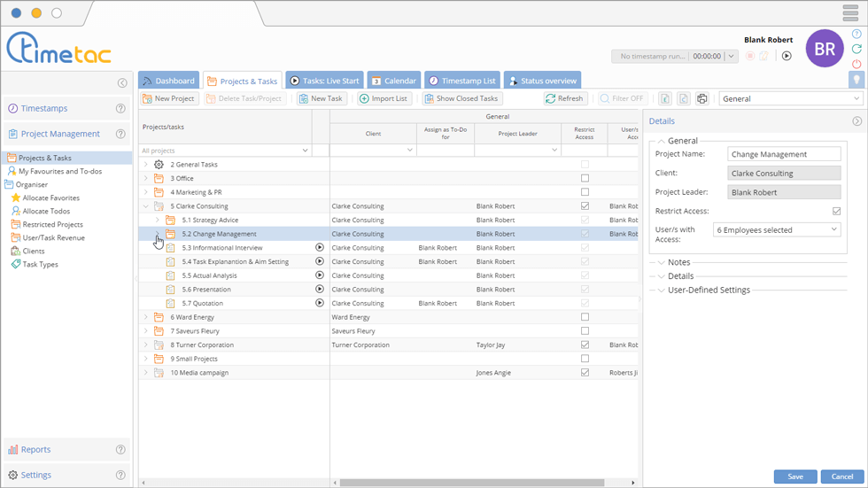This screenshot has height=488, width=868.
Task: Toggle Restrict Access checkbox in Details panel
Action: [836, 211]
